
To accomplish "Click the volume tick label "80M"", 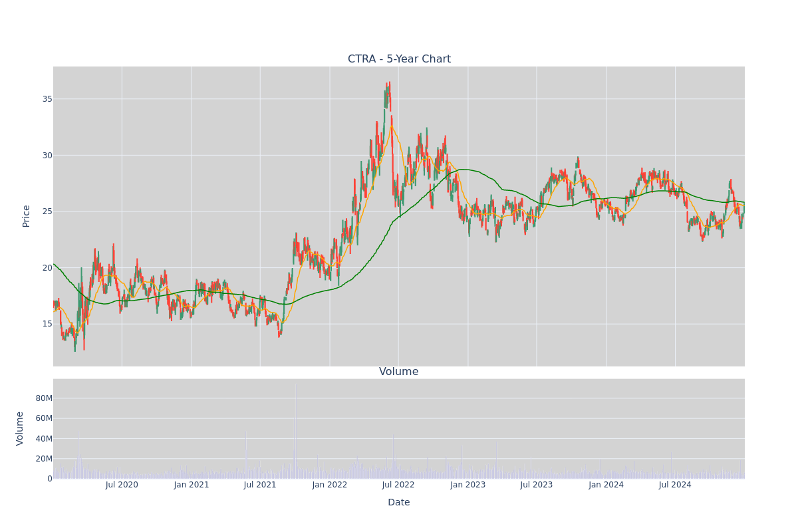I will 44,398.
